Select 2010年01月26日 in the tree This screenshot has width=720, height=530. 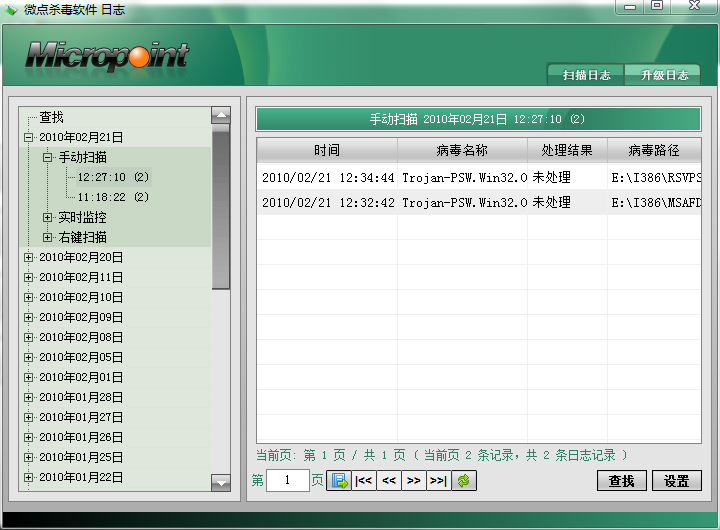click(x=81, y=437)
